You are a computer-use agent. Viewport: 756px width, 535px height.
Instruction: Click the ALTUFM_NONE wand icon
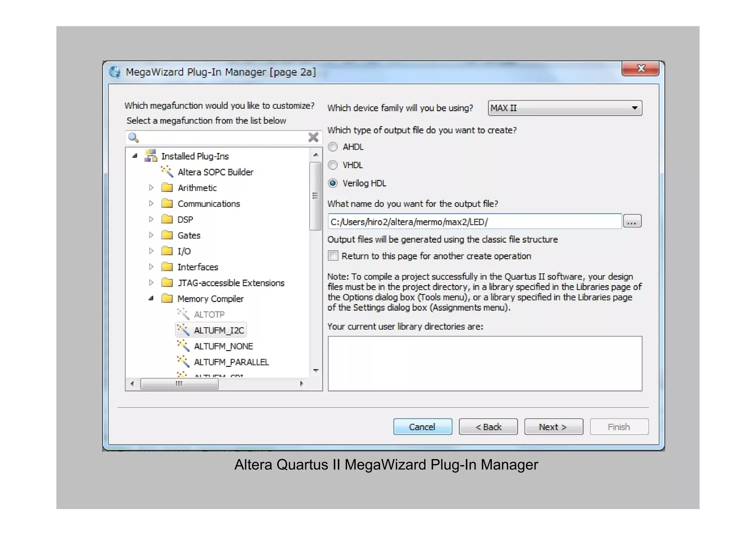pyautogui.click(x=183, y=346)
